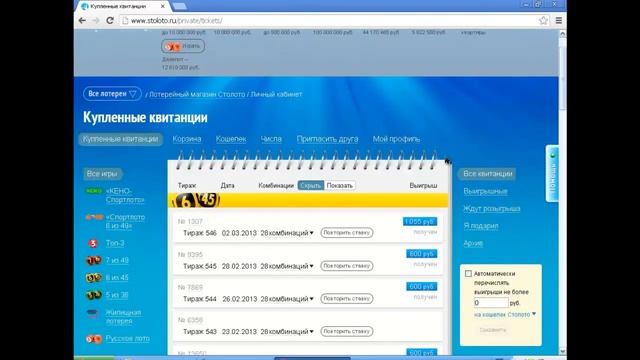The height and width of the screenshot is (360, 640).
Task: Open Топ-3 link
Action: (115, 243)
